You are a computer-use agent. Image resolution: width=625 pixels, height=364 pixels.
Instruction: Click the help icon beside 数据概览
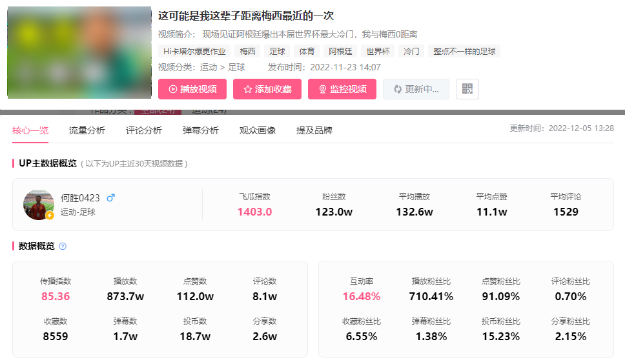pos(63,247)
